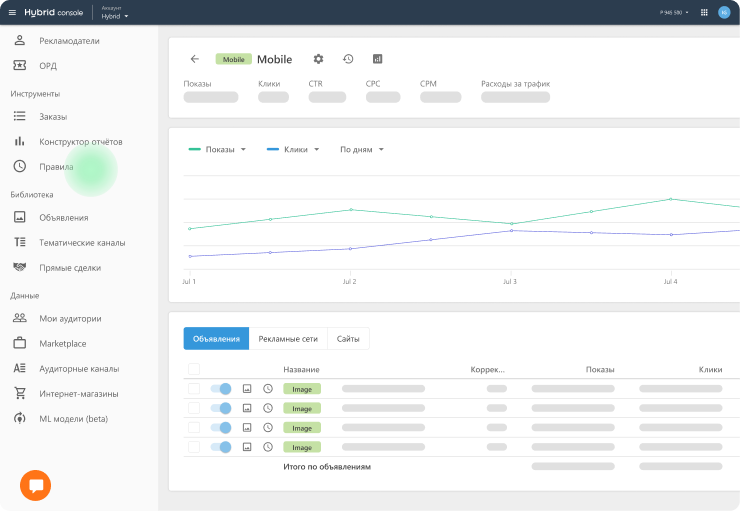Open the orange chat widget
The width and height of the screenshot is (740, 511).
(x=36, y=485)
